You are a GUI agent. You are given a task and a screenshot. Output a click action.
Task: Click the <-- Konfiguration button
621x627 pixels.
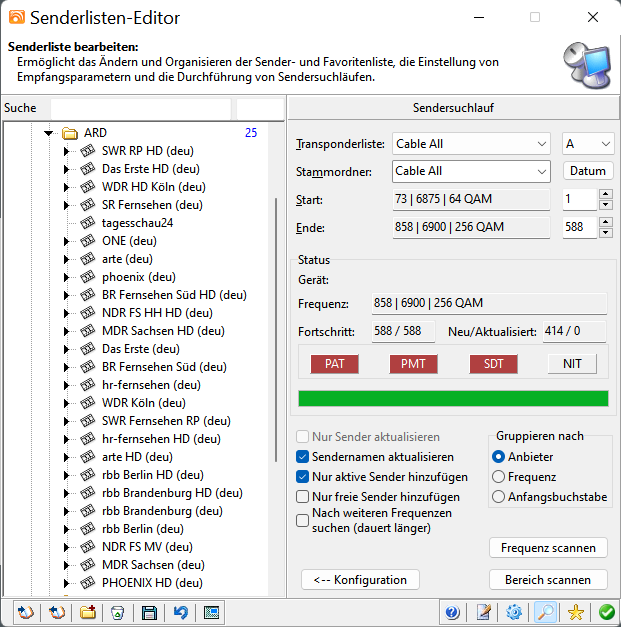360,580
